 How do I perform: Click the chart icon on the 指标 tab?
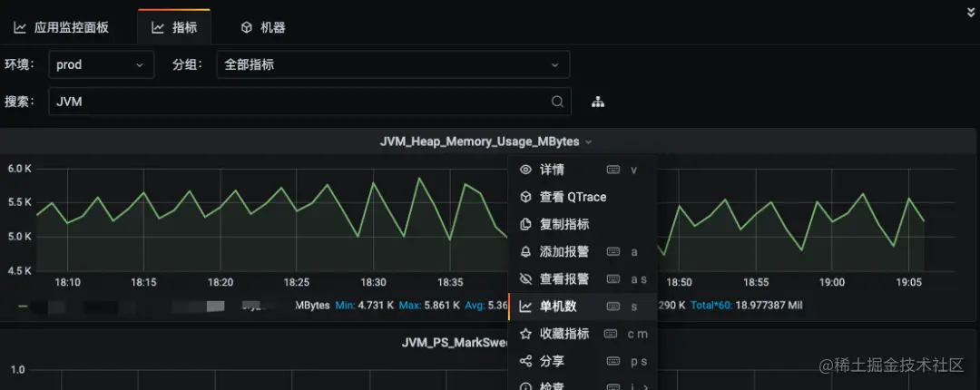point(158,27)
